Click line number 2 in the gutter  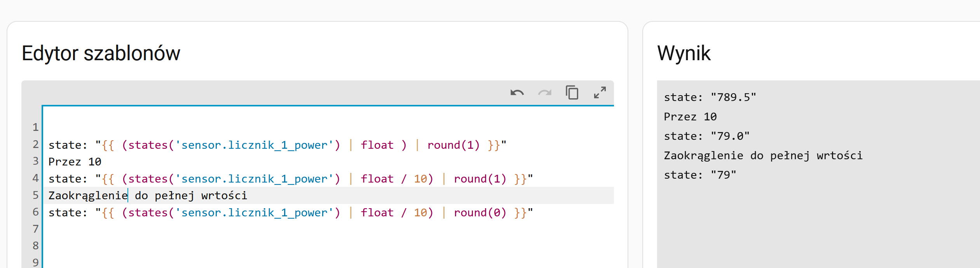click(x=36, y=145)
